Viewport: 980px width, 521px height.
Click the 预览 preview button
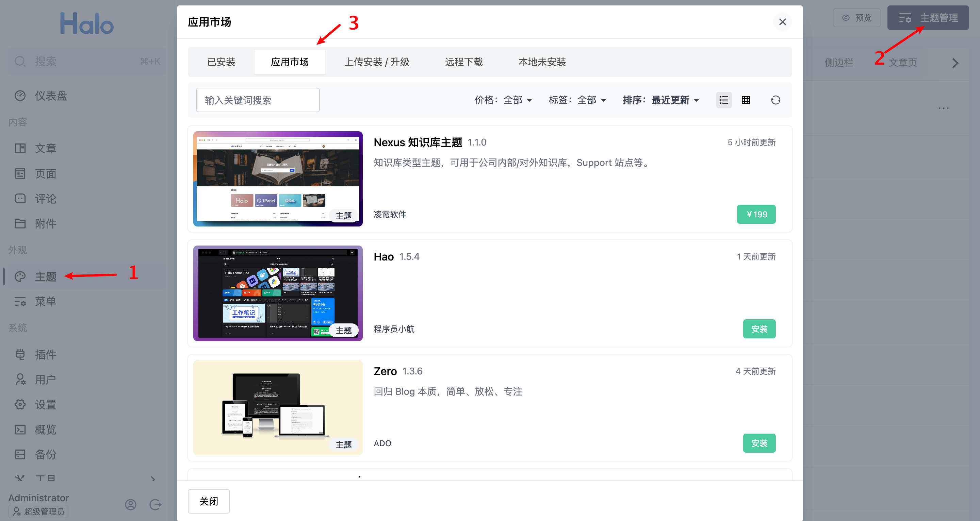tap(856, 18)
